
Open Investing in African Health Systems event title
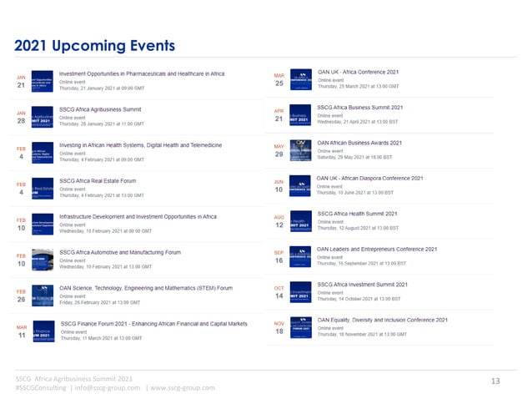(140, 145)
